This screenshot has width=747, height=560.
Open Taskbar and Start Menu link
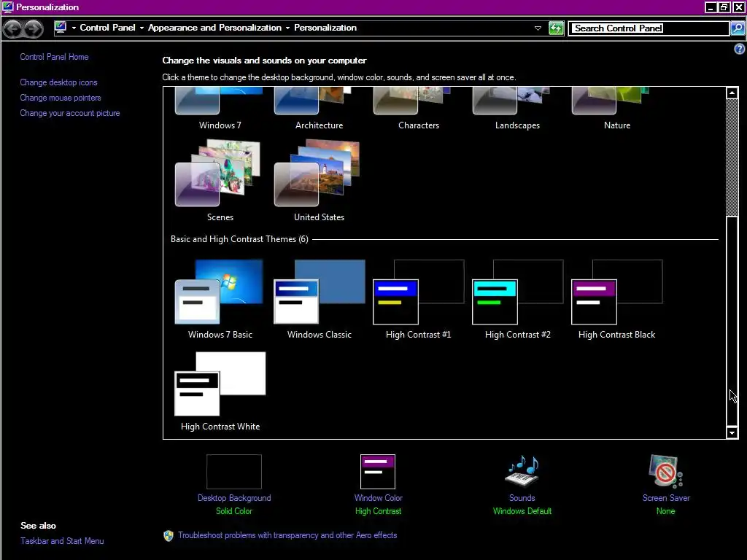pyautogui.click(x=62, y=541)
